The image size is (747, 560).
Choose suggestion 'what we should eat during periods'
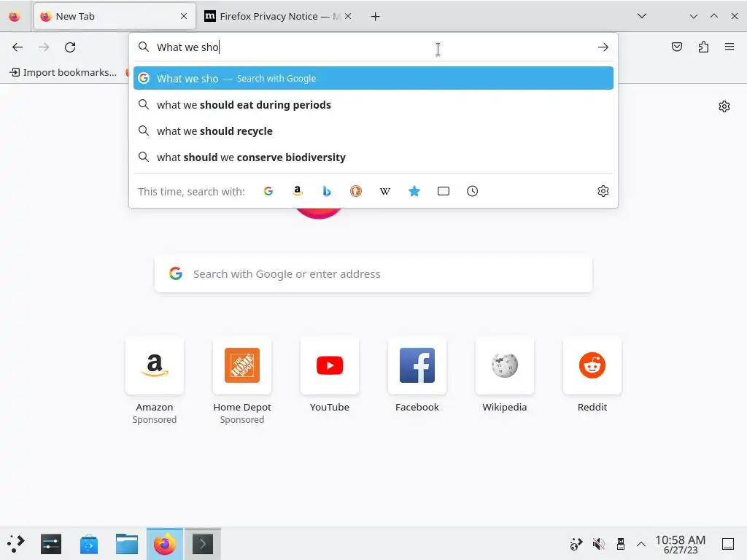pyautogui.click(x=373, y=105)
